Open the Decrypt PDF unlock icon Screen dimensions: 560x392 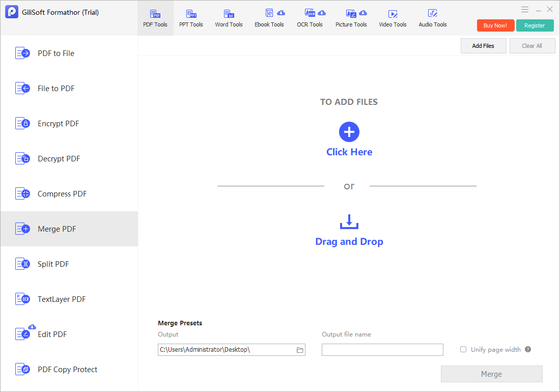[22, 158]
